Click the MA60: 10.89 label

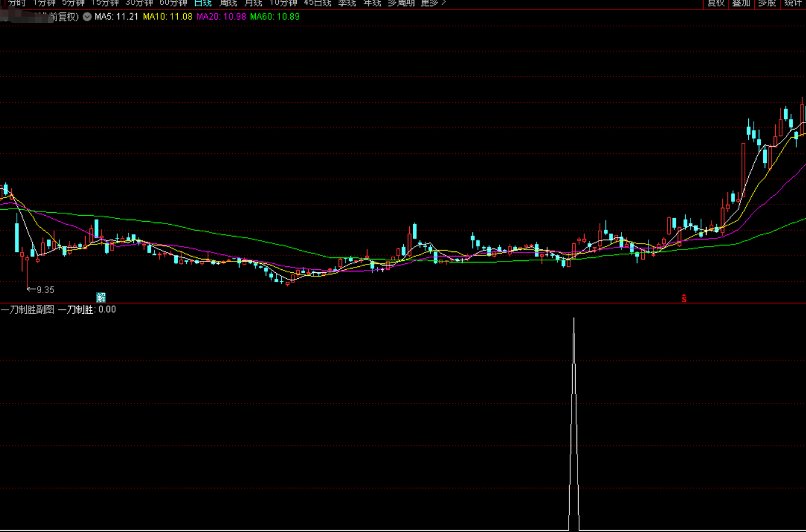(x=275, y=17)
